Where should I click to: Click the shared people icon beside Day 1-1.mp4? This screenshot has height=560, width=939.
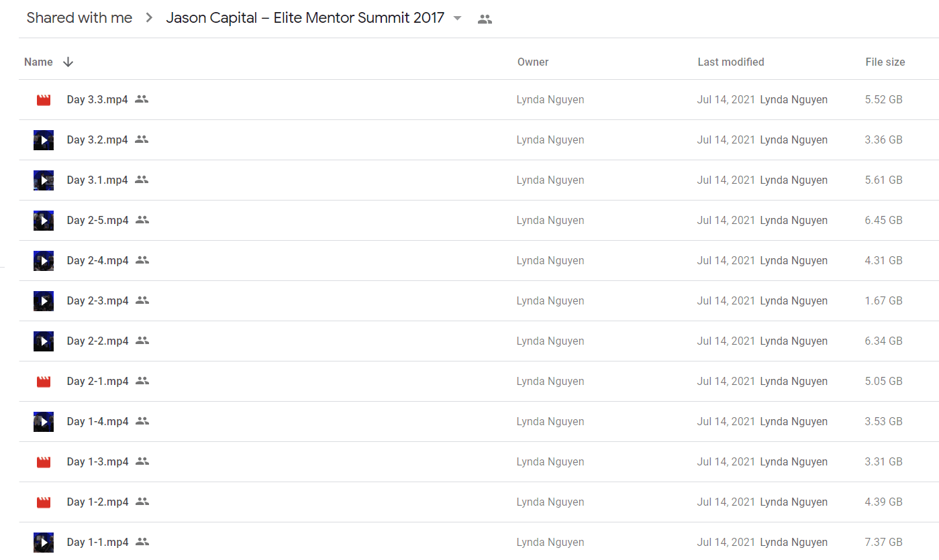coord(142,542)
